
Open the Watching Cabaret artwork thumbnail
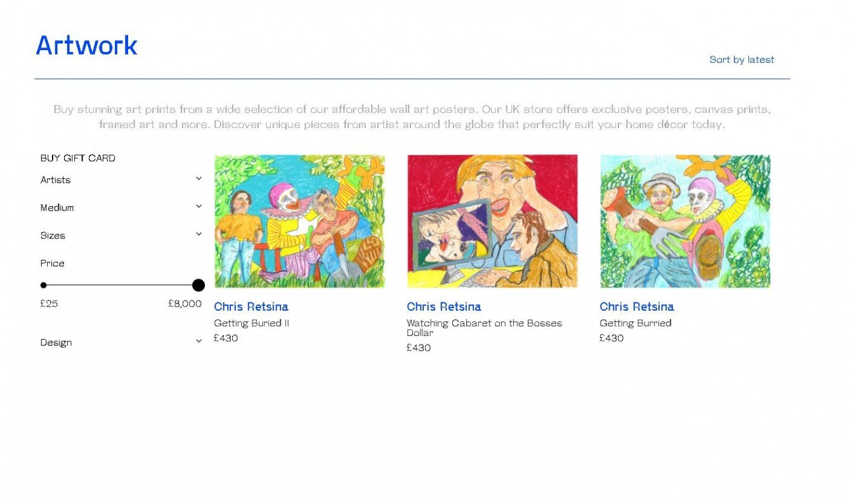click(x=492, y=221)
